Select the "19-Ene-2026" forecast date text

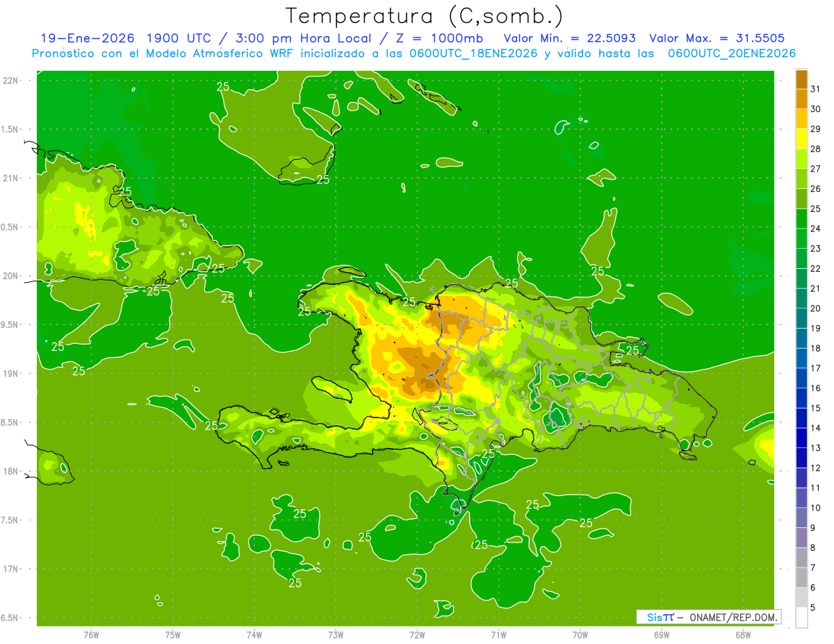[x=88, y=38]
